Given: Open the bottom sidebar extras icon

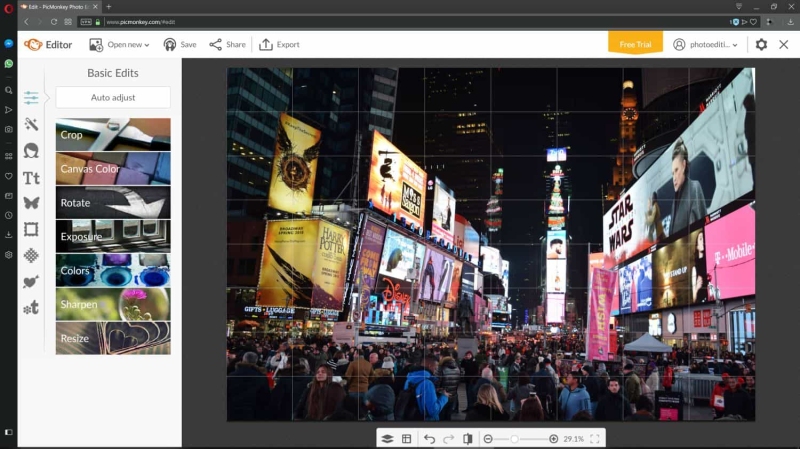Looking at the screenshot, I should [31, 308].
